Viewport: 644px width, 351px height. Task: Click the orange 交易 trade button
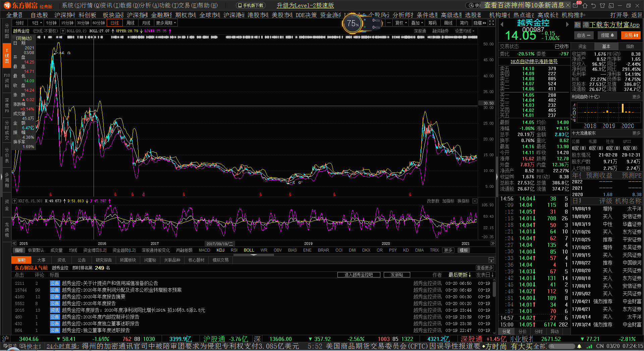pos(631,35)
